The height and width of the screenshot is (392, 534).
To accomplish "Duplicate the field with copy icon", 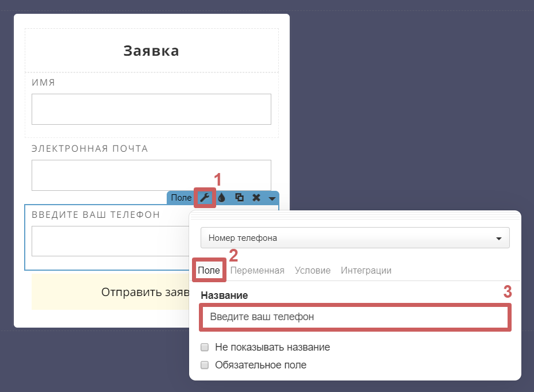I will 239,198.
